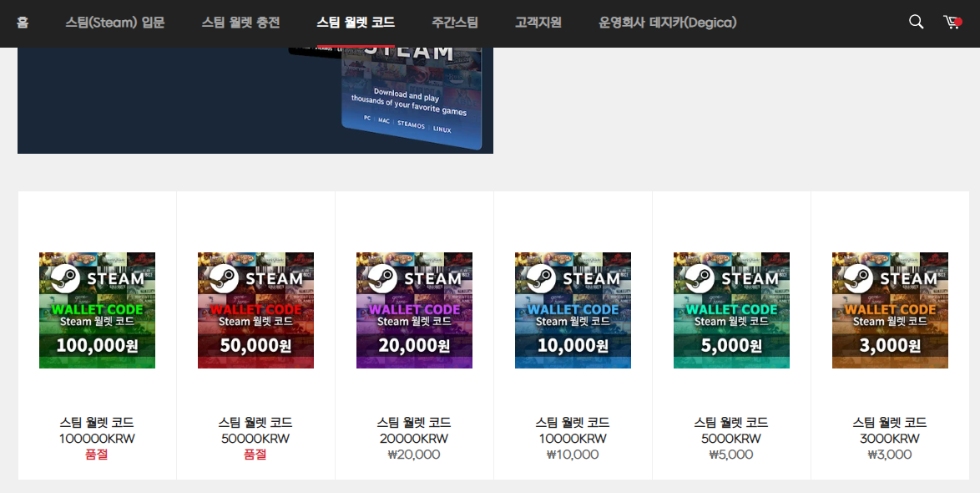The image size is (980, 493).
Task: Open the 스팀 월렛 코드 10000KRW link
Action: click(x=573, y=430)
